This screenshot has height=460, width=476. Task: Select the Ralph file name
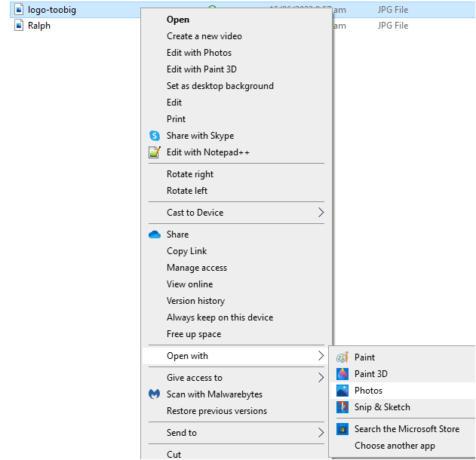39,26
